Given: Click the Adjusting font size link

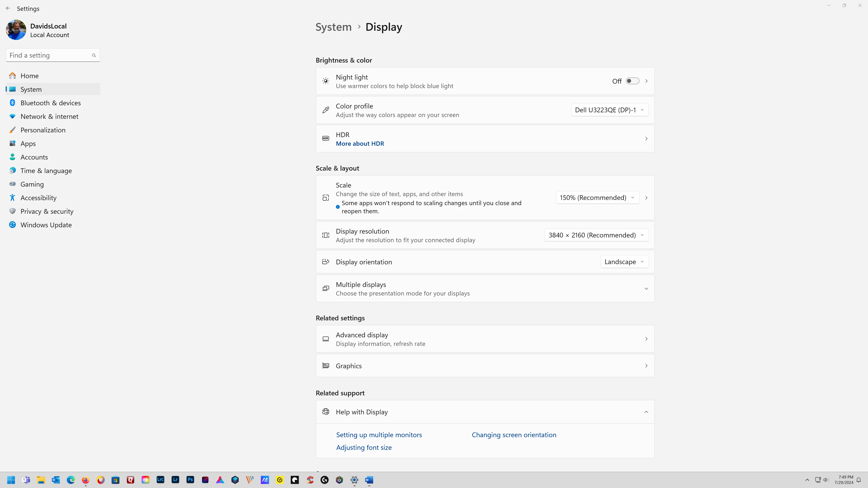Looking at the screenshot, I should [363, 448].
